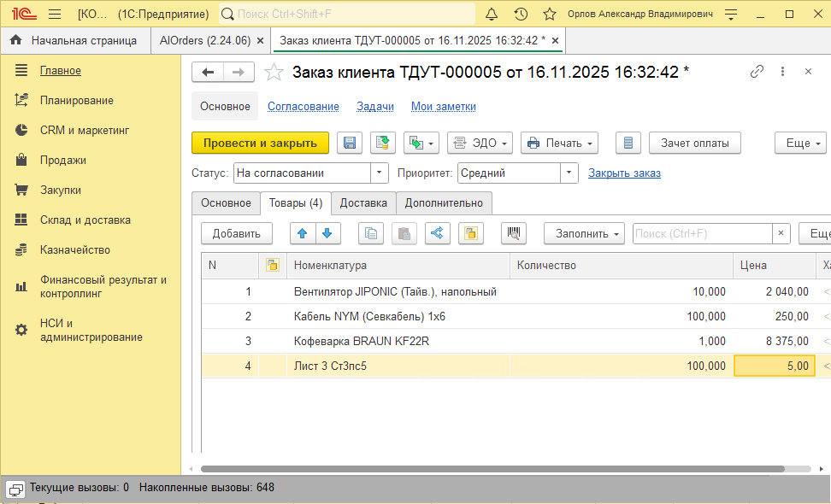Open history clock icon in title bar
This screenshot has height=504, width=831.
tap(521, 15)
